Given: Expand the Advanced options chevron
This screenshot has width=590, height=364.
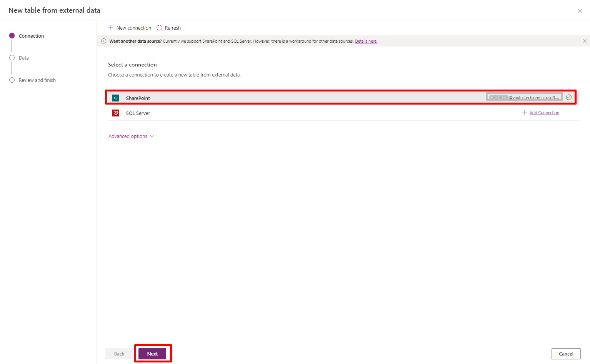Looking at the screenshot, I should [x=152, y=136].
